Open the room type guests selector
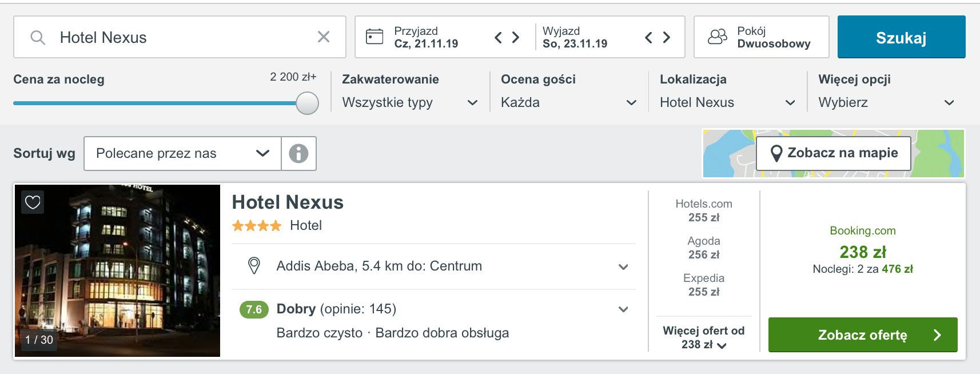Viewport: 980px width, 374px height. pyautogui.click(x=762, y=37)
